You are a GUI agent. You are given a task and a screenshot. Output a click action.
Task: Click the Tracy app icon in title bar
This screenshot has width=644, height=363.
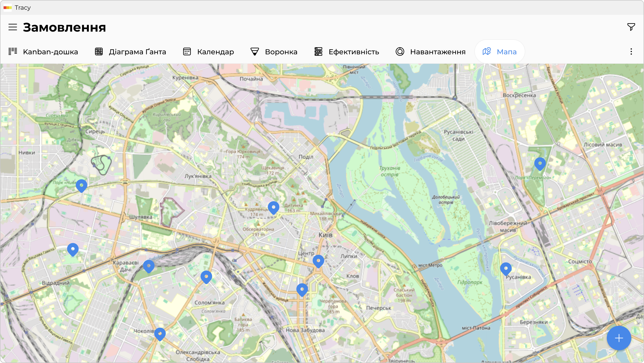pos(7,8)
